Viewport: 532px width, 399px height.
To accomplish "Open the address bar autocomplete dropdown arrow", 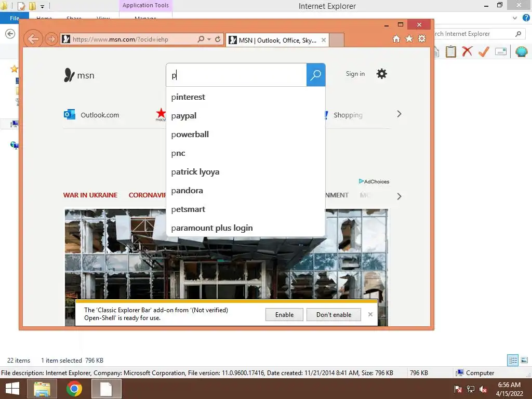I will click(209, 39).
